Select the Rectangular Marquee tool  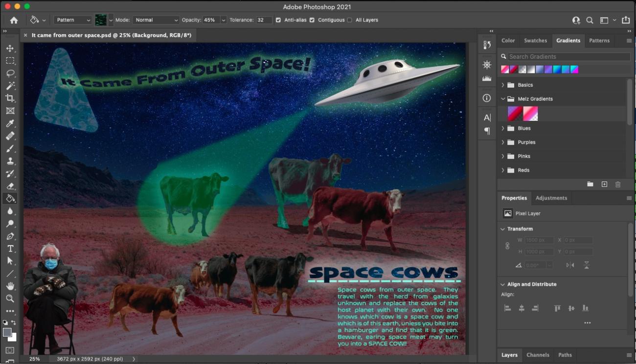pyautogui.click(x=10, y=61)
